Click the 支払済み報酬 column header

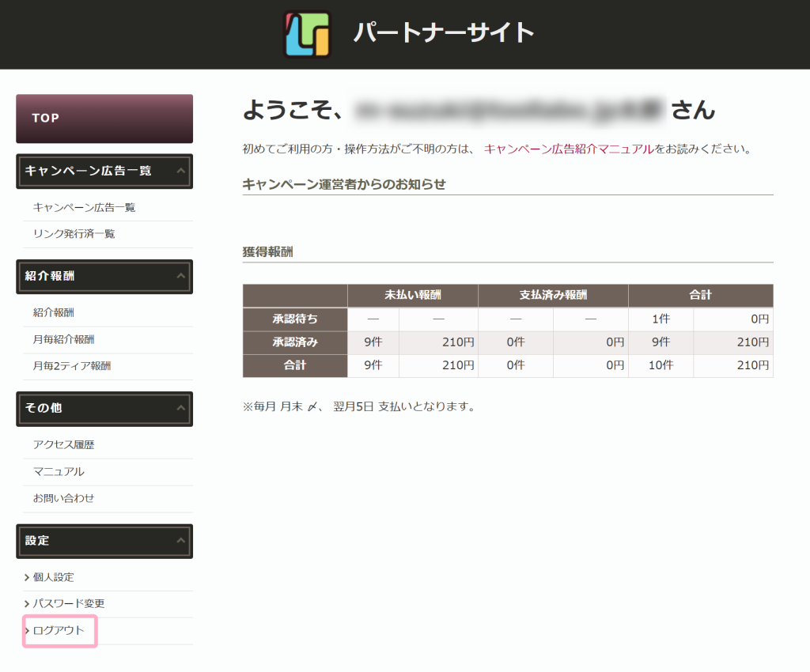pyautogui.click(x=553, y=295)
